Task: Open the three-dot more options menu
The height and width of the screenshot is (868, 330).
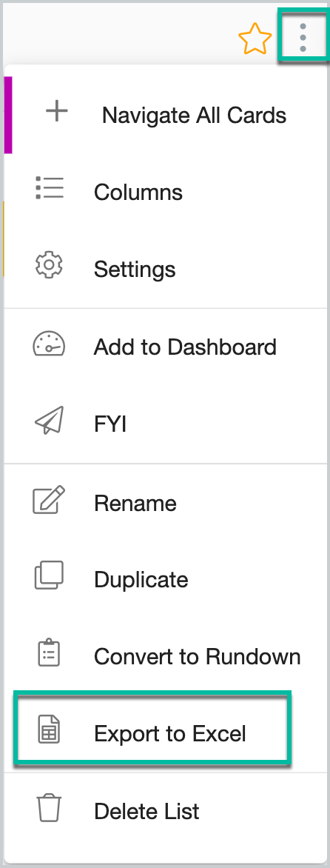Action: (x=303, y=39)
